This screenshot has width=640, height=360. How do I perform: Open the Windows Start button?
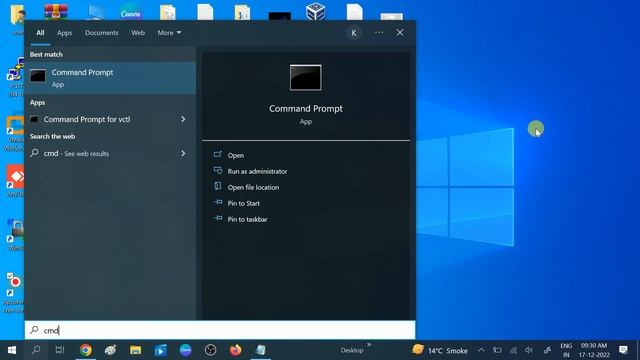tap(12, 350)
